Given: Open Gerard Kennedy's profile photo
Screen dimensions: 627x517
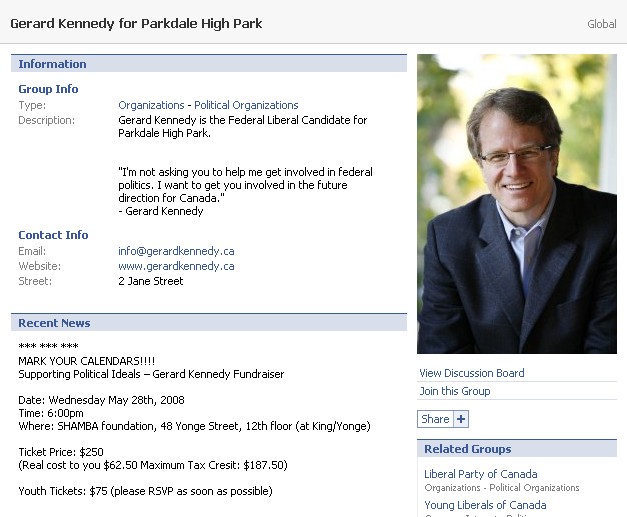Looking at the screenshot, I should pyautogui.click(x=516, y=203).
